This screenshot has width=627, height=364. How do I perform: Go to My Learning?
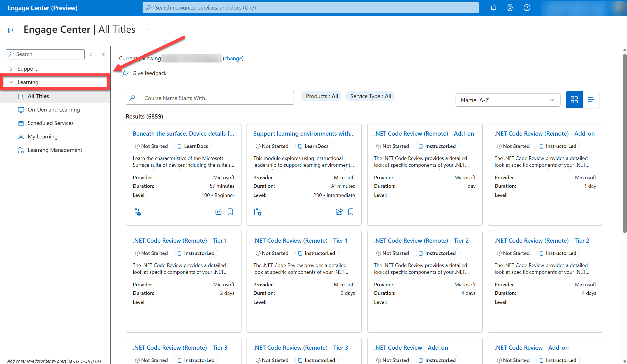click(43, 136)
